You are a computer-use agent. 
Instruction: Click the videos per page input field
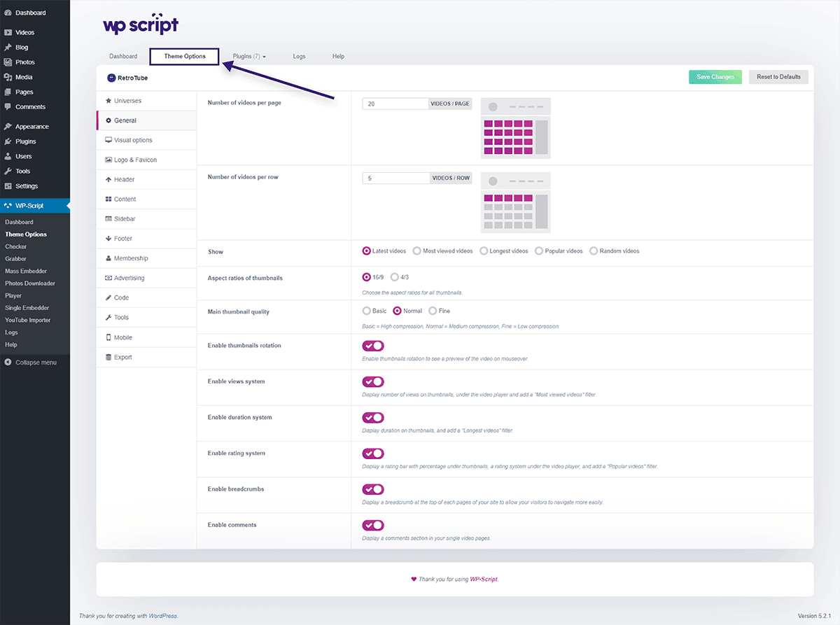pyautogui.click(x=395, y=104)
